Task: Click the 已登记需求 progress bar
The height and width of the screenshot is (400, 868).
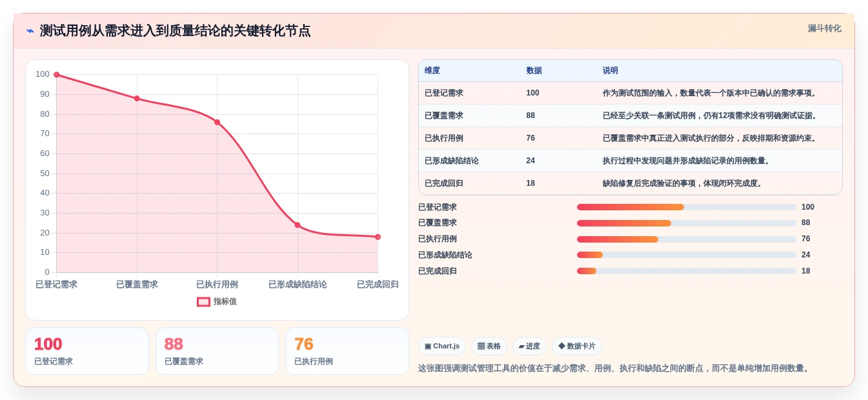Action: coord(687,207)
